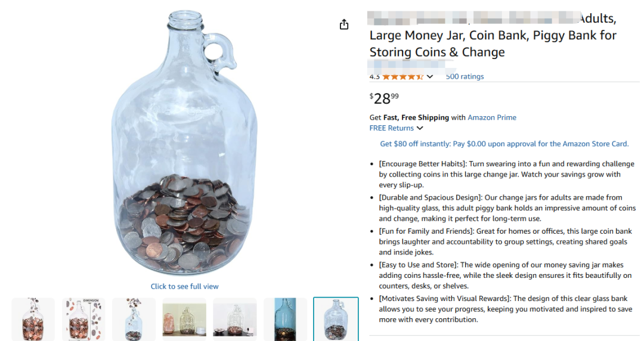Click the Amazon Store Card $80 offer
Viewport: 644px width, 341px height.
click(504, 144)
